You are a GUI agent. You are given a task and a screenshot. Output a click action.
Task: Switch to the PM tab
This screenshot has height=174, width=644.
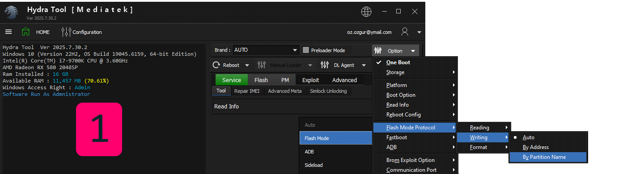coord(285,80)
